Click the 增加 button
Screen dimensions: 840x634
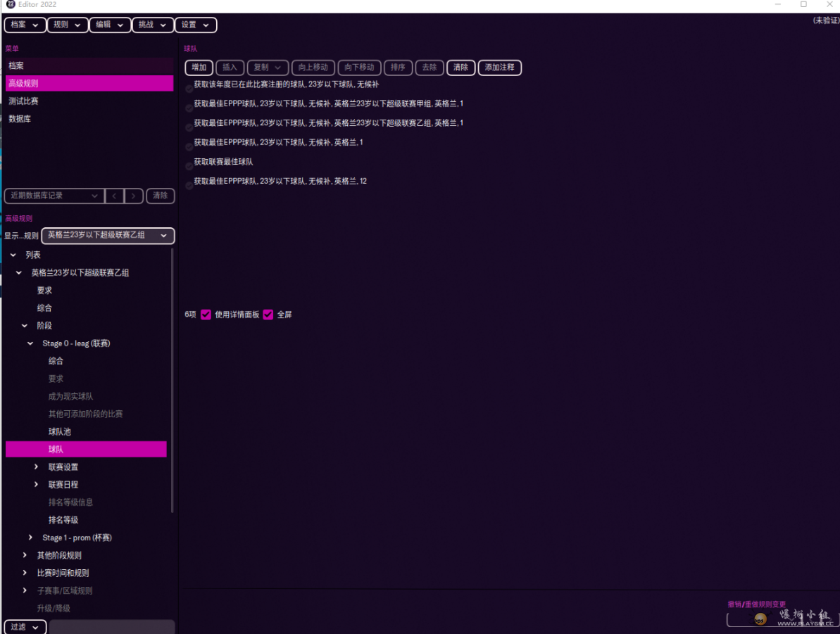click(x=199, y=68)
